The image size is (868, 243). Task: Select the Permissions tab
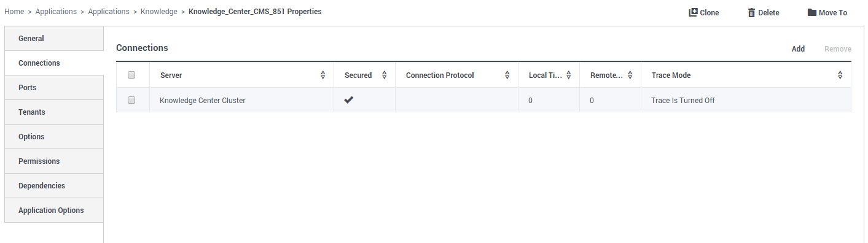[x=54, y=161]
